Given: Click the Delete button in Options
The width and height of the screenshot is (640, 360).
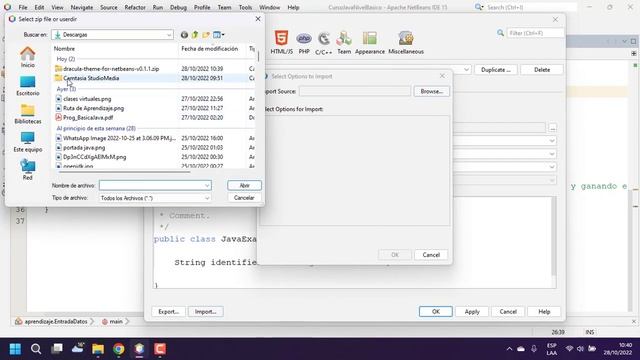Looking at the screenshot, I should point(542,70).
